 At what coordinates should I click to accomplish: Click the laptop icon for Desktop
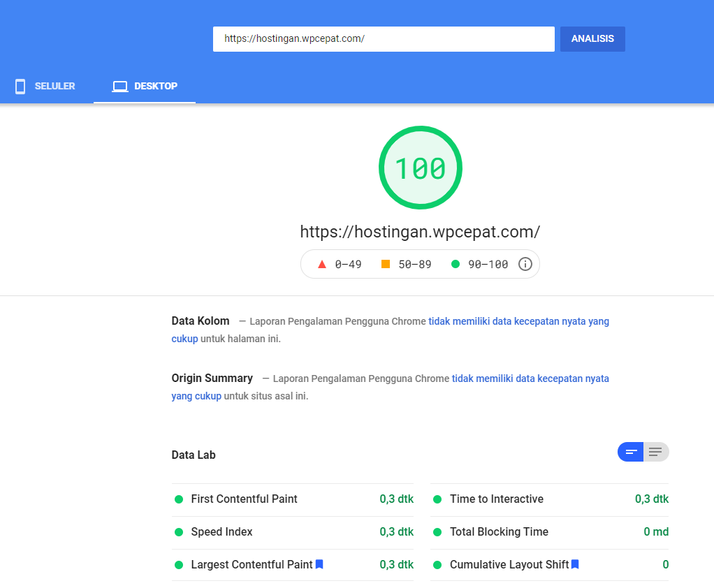120,87
